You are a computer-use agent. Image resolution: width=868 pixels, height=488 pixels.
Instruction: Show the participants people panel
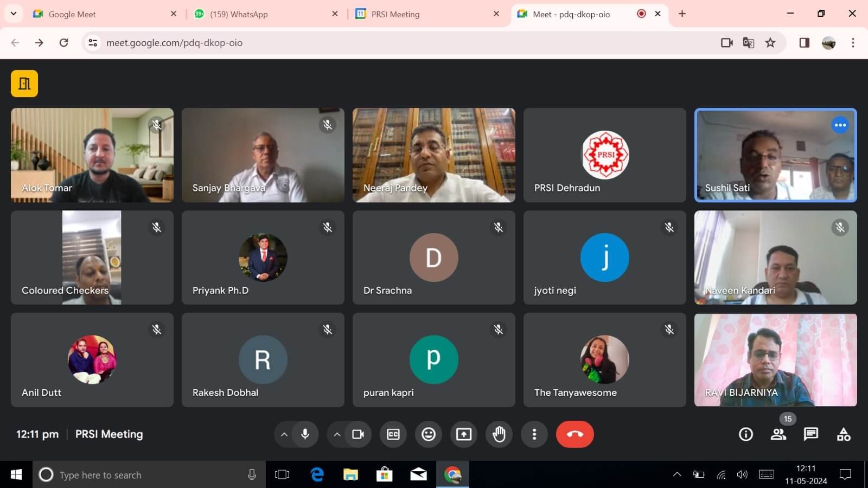click(x=778, y=434)
